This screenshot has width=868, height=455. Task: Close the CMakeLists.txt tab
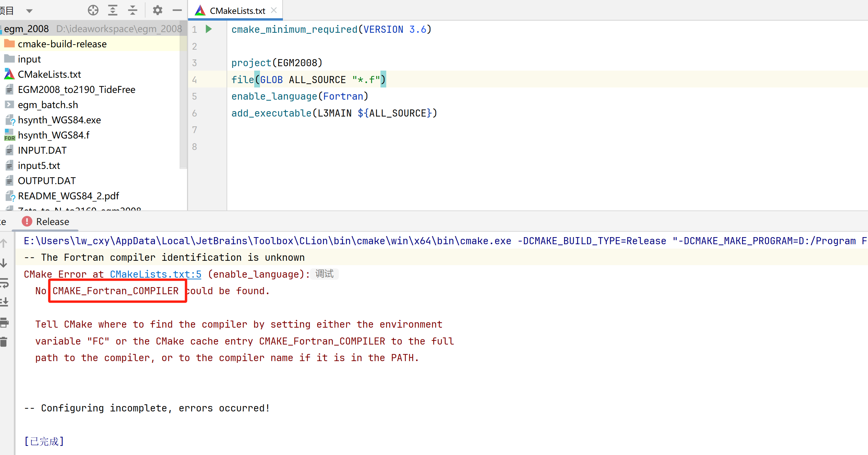[274, 10]
